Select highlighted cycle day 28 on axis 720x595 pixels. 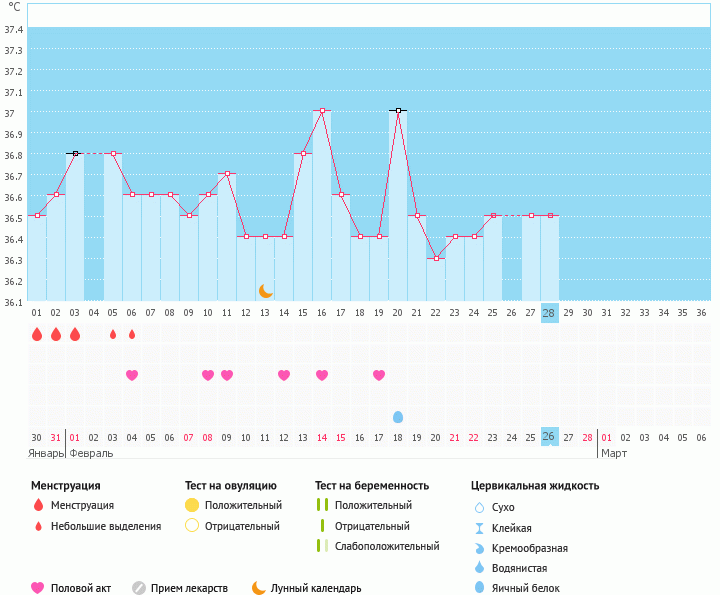click(x=549, y=312)
